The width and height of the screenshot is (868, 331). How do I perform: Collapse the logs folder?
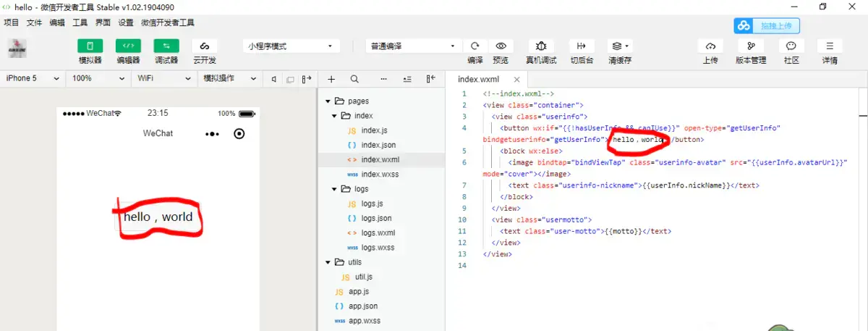tap(334, 189)
